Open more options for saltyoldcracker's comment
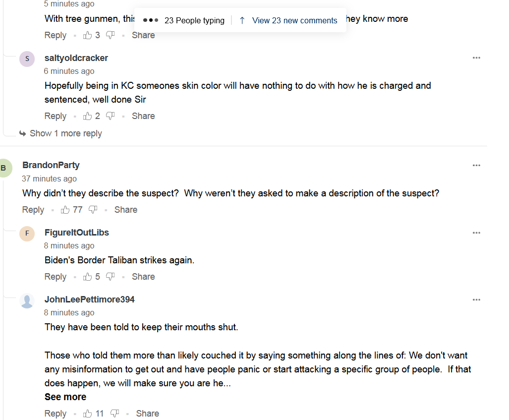509x420 pixels. (x=476, y=58)
